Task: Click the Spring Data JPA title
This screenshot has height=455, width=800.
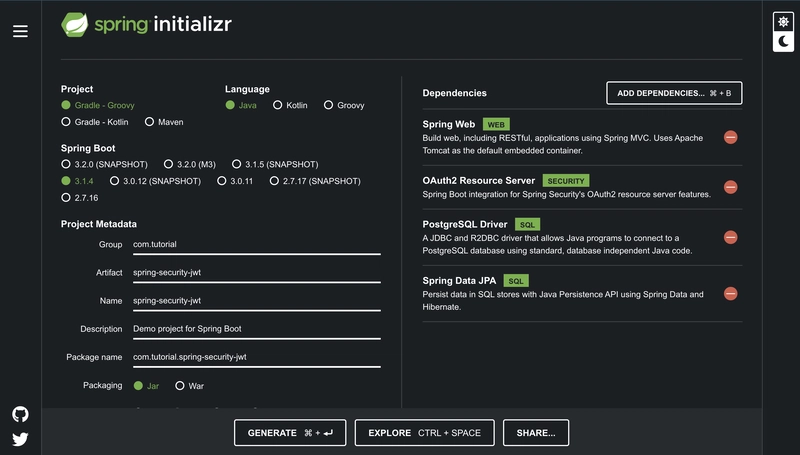Action: tap(459, 280)
